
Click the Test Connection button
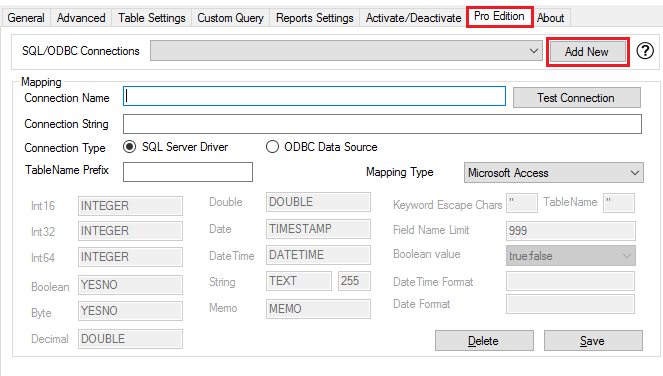tap(577, 98)
